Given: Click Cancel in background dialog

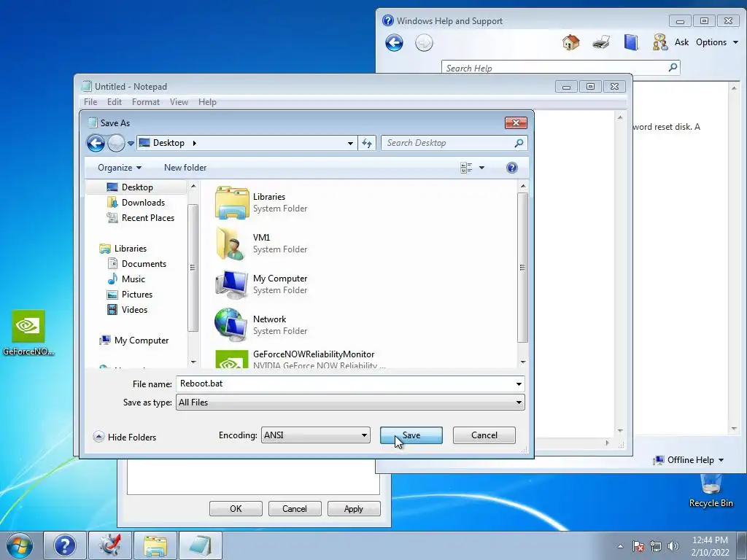Looking at the screenshot, I should [295, 508].
